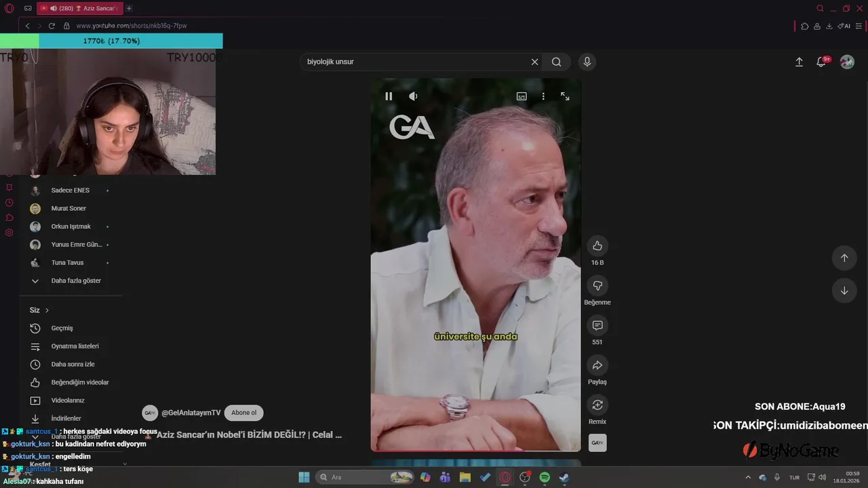Show hidden system tray icons chevron
This screenshot has height=488, width=868.
[748, 477]
